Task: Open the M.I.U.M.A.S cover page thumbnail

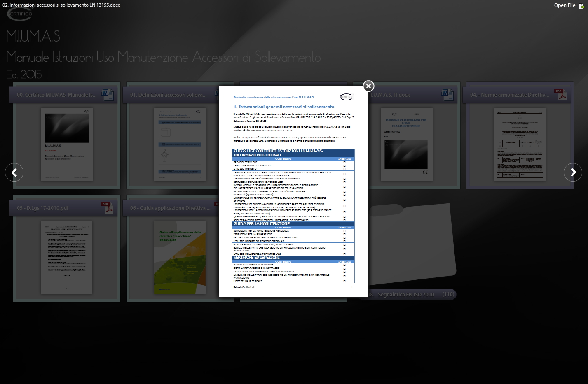Action: click(67, 144)
